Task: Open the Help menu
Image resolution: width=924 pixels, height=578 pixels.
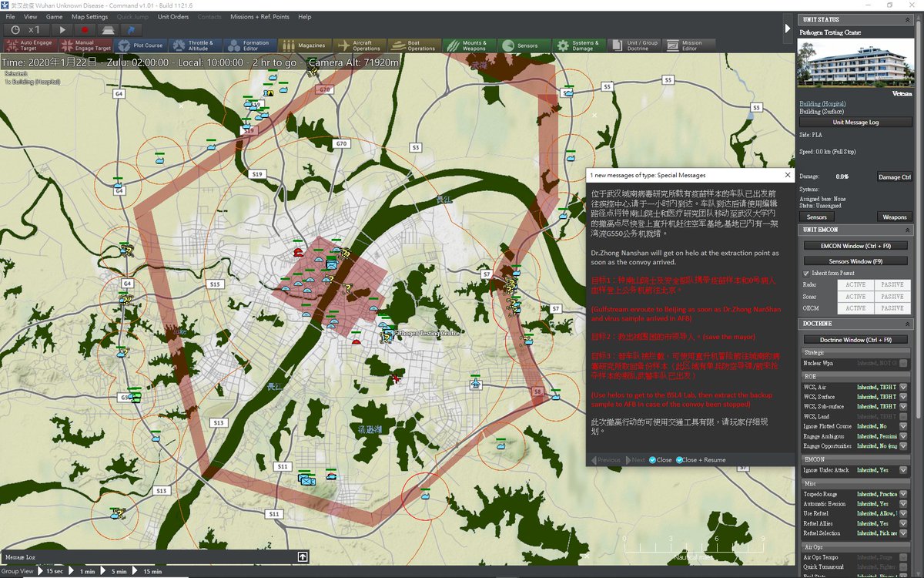Action: pyautogui.click(x=305, y=16)
